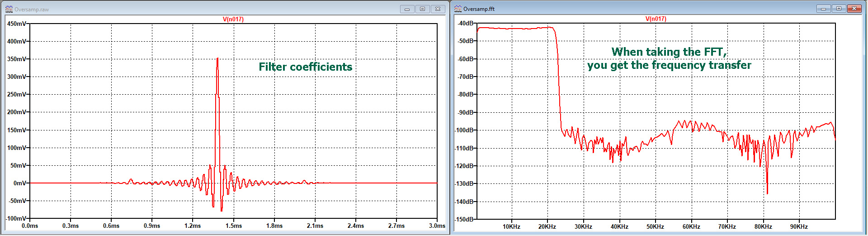Viewport: 868px width, 236px height.
Task: Click the 350mV axis label
Action: click(x=17, y=59)
